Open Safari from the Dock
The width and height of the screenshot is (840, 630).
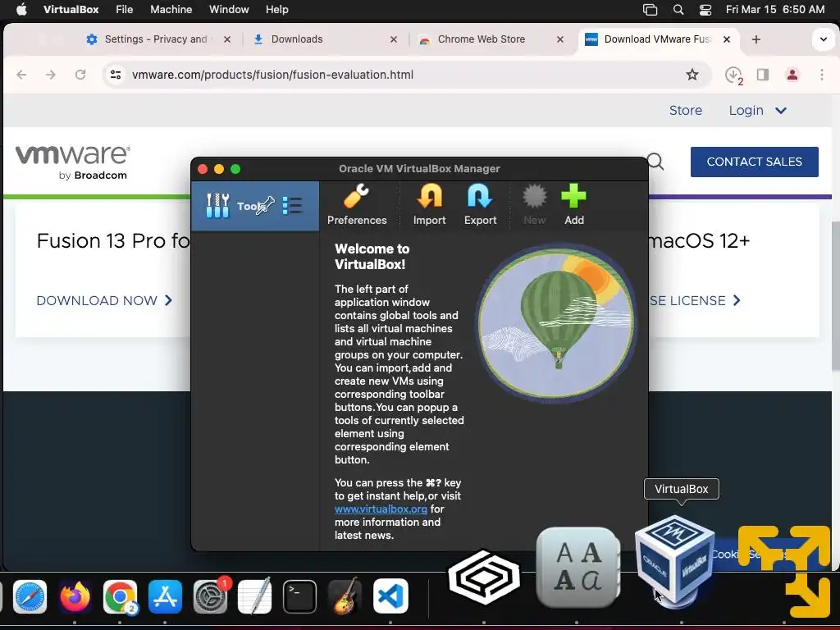(30, 596)
